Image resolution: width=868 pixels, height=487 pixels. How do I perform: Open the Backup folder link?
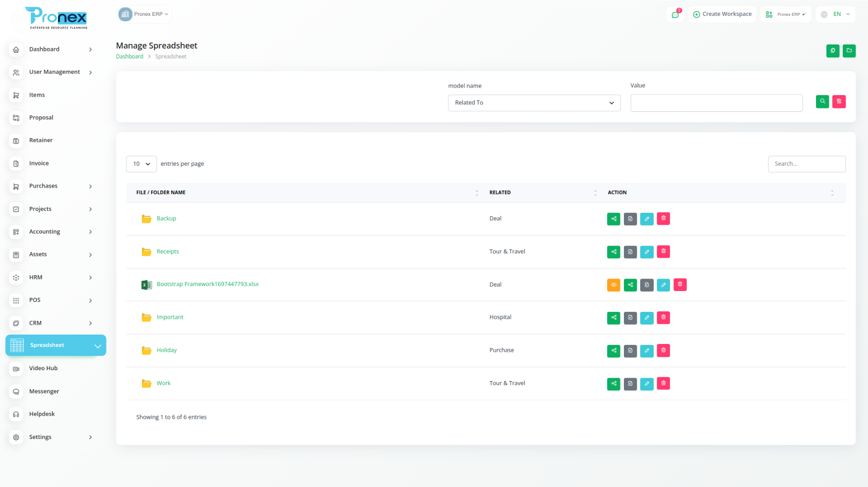coord(166,219)
